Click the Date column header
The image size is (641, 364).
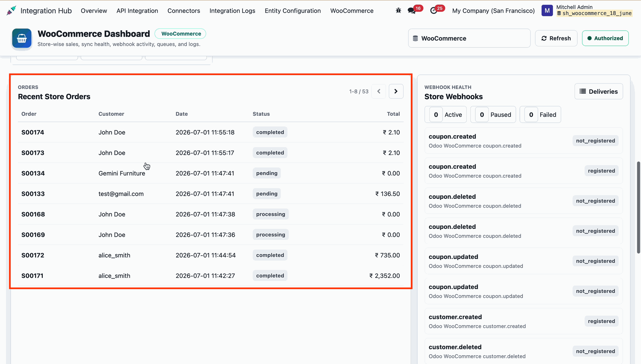tap(182, 114)
